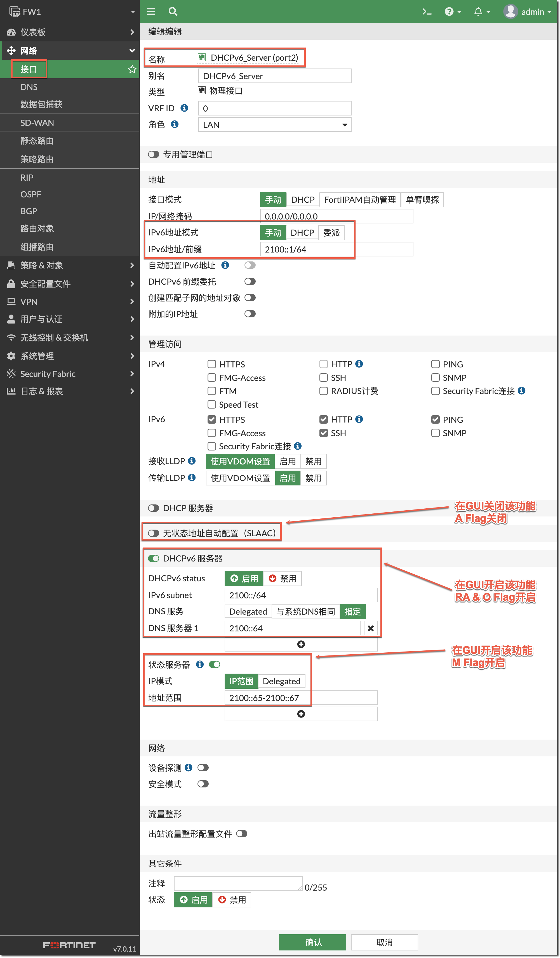Viewport: 560px width, 958px height.
Task: Click VRF ID info icon
Action: click(x=184, y=108)
